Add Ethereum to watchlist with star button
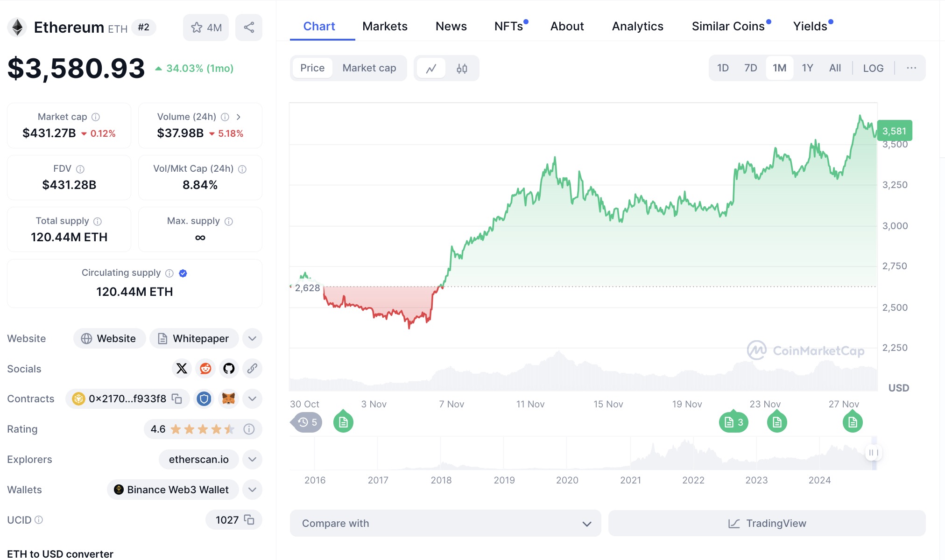945x560 pixels. click(x=206, y=28)
